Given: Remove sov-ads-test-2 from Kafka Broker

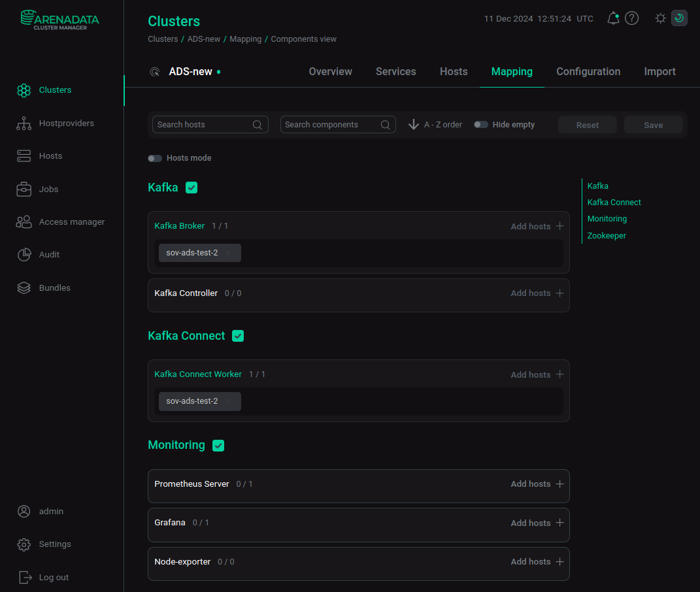Looking at the screenshot, I should click(228, 253).
